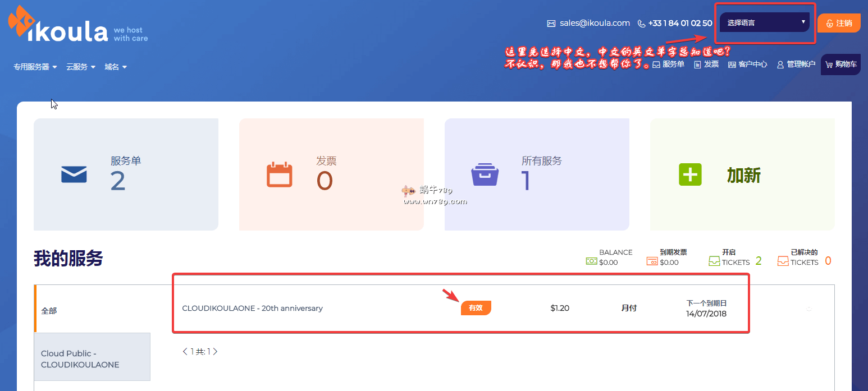The width and height of the screenshot is (868, 391).
Task: Click the green open tickets tray icon
Action: (x=714, y=261)
